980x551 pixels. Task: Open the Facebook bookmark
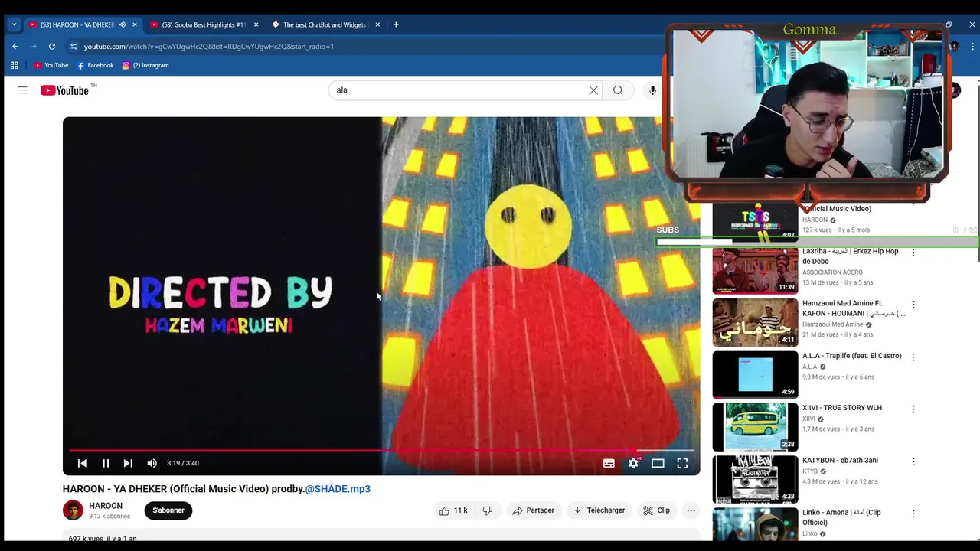pyautogui.click(x=95, y=65)
